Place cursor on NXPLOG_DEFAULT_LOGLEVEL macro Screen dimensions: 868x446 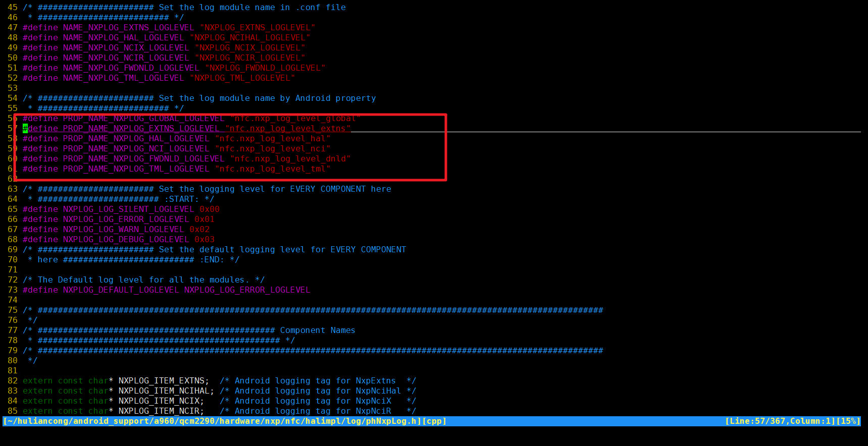tap(121, 290)
